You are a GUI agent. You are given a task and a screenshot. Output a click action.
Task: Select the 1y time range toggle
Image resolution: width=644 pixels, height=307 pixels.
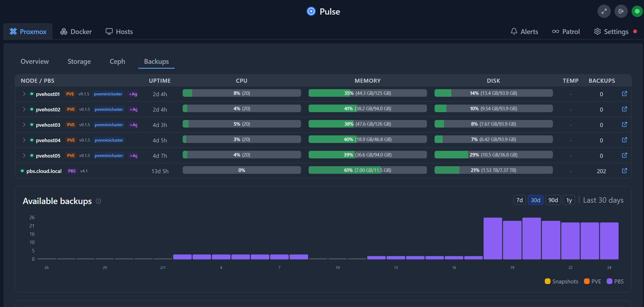tap(569, 200)
